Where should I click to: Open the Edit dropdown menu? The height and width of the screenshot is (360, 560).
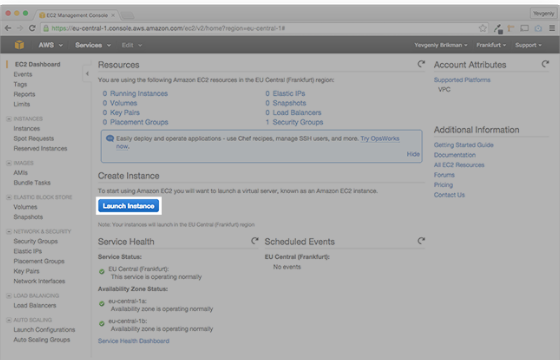tap(131, 45)
